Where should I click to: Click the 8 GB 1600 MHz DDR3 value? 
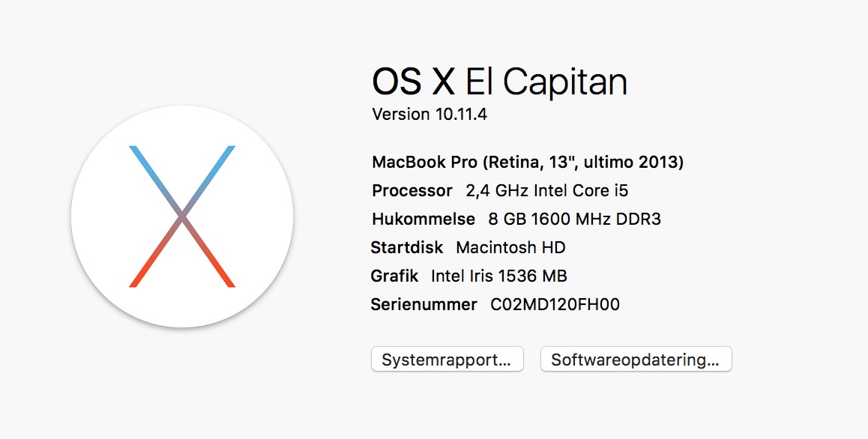click(x=575, y=219)
